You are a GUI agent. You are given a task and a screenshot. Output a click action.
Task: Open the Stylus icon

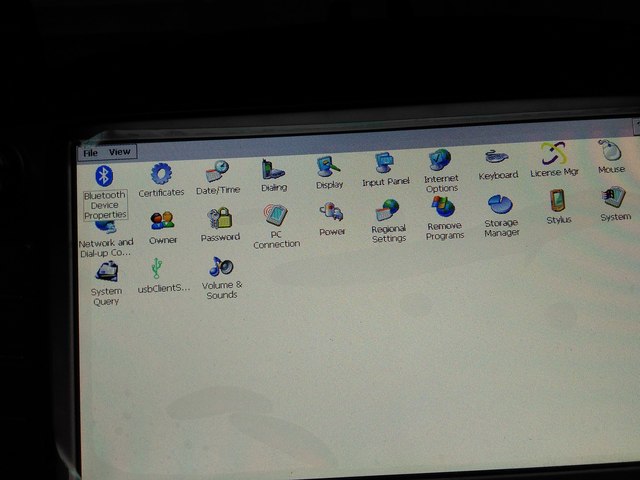point(557,201)
